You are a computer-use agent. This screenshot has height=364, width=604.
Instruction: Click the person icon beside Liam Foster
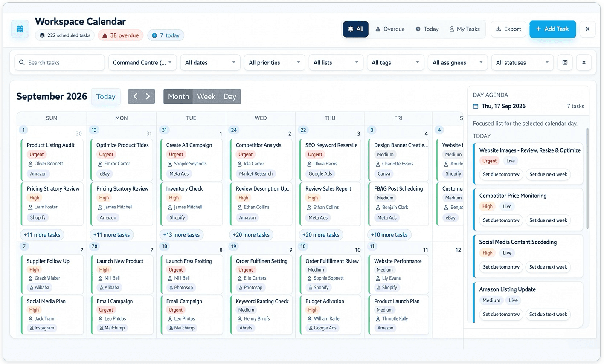click(x=30, y=207)
